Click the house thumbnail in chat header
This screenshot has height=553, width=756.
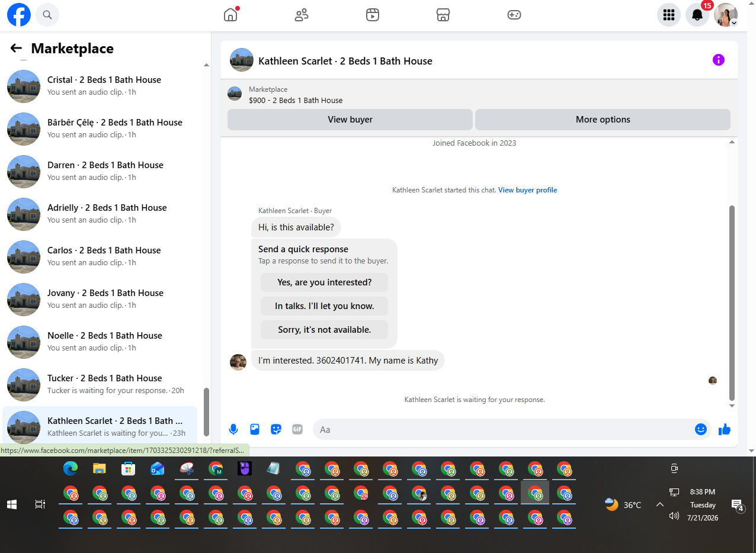pos(242,60)
